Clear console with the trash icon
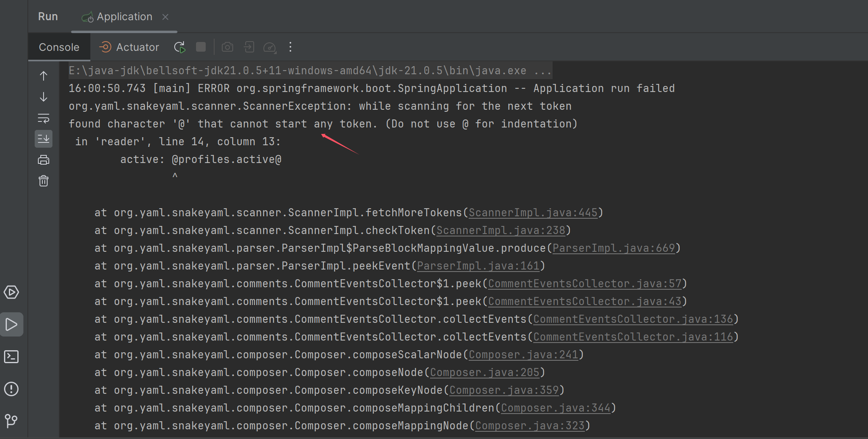Image resolution: width=868 pixels, height=439 pixels. pos(44,181)
